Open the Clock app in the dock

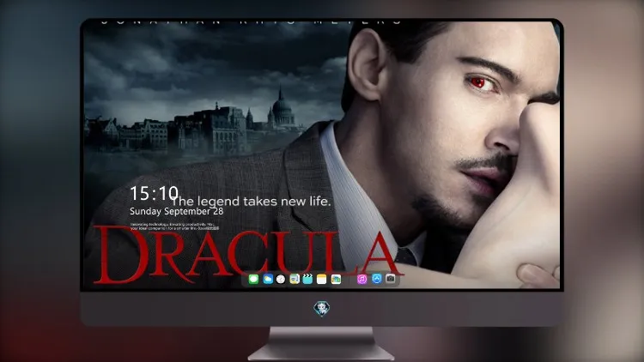click(x=281, y=280)
